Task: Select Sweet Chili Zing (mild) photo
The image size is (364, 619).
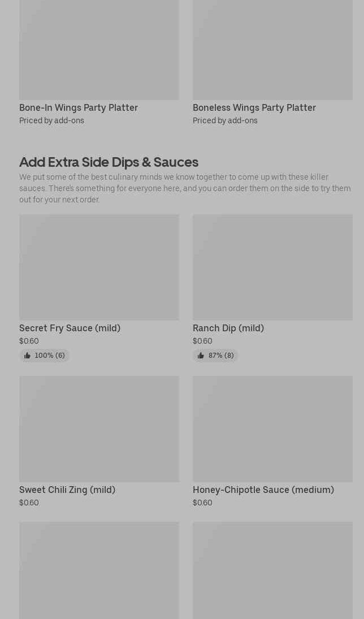Action: pyautogui.click(x=99, y=428)
